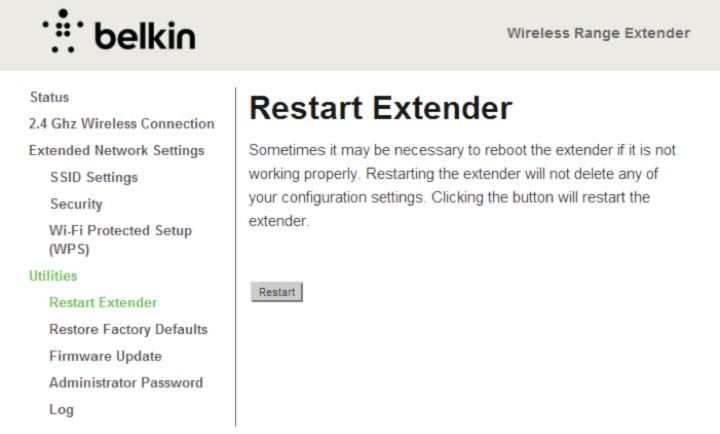Click the belkin wordmark text
This screenshot has height=434, width=720.
145,36
